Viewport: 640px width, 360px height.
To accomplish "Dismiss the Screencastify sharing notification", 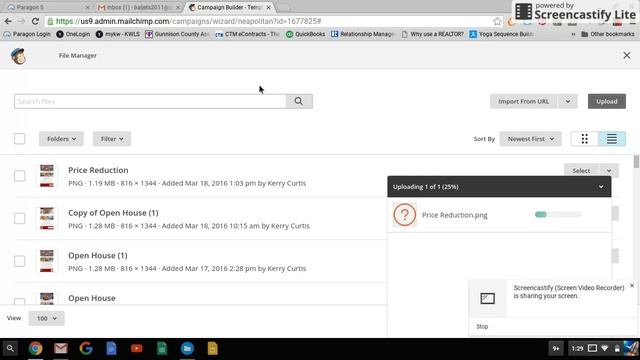I will 632,286.
